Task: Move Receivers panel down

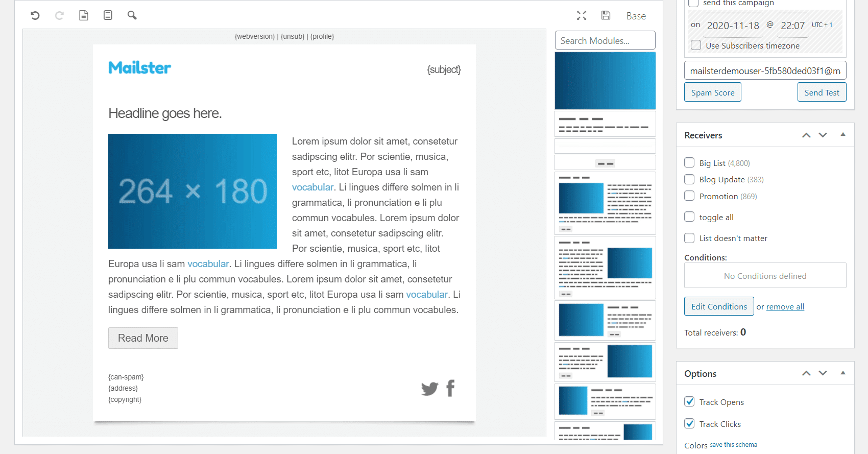Action: pos(823,135)
